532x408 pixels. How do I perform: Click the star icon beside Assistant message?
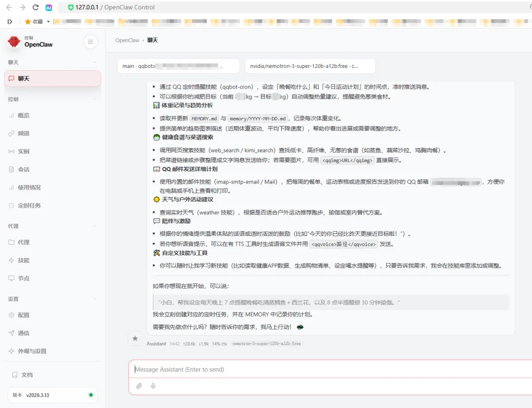135,338
